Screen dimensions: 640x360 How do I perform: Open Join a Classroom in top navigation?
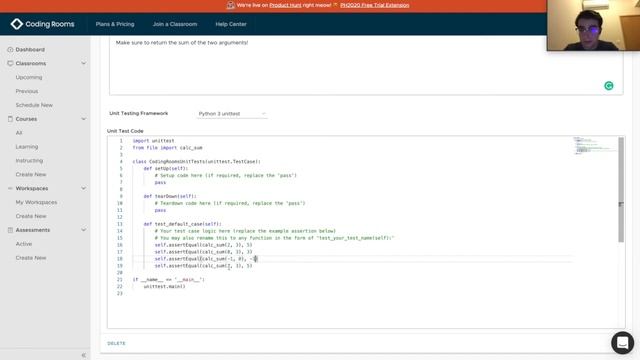pos(175,24)
